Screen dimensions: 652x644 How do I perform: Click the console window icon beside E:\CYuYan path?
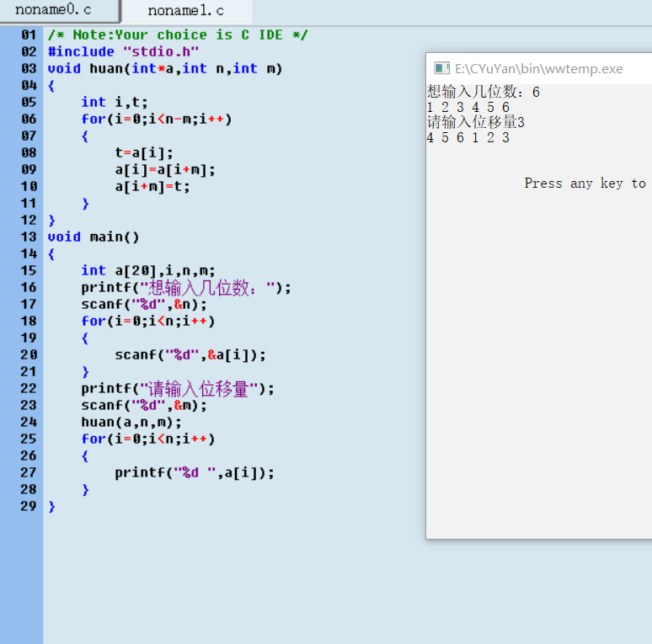[x=441, y=68]
